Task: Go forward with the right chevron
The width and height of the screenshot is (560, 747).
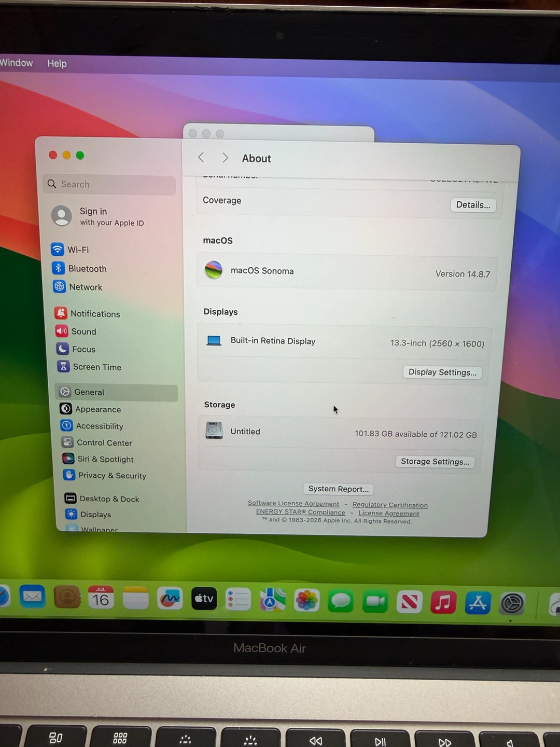Action: click(225, 158)
